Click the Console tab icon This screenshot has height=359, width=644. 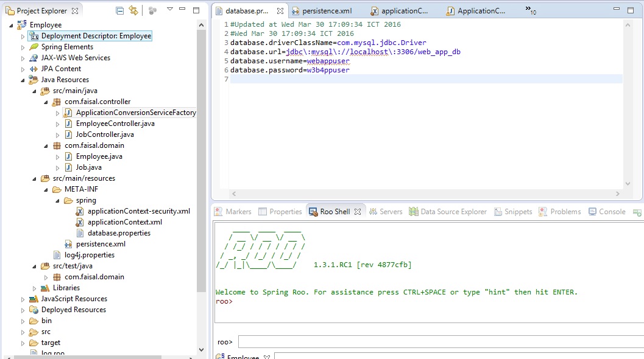[x=592, y=212]
